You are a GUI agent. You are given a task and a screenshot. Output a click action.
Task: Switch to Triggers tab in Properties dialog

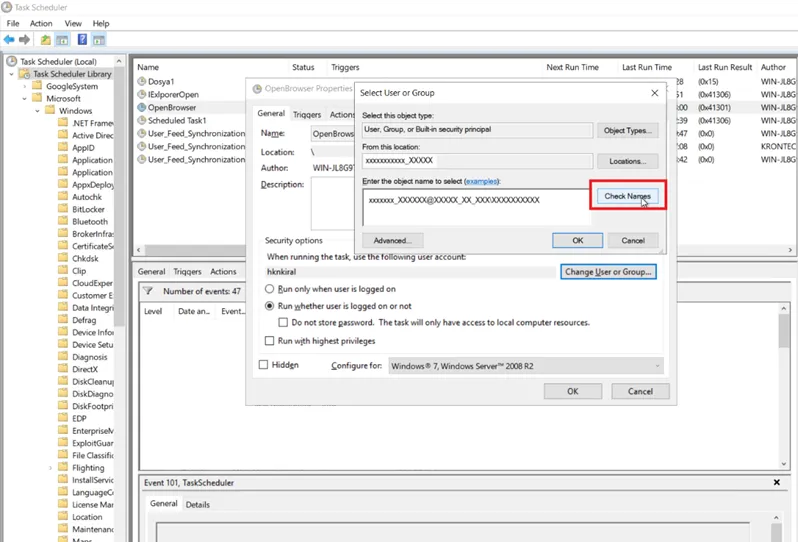[307, 115]
